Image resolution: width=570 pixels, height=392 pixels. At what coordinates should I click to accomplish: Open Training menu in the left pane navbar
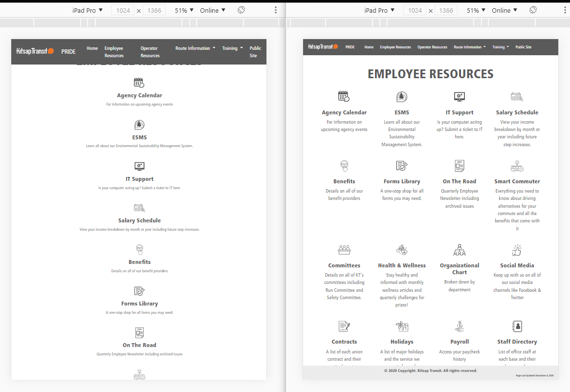point(232,48)
